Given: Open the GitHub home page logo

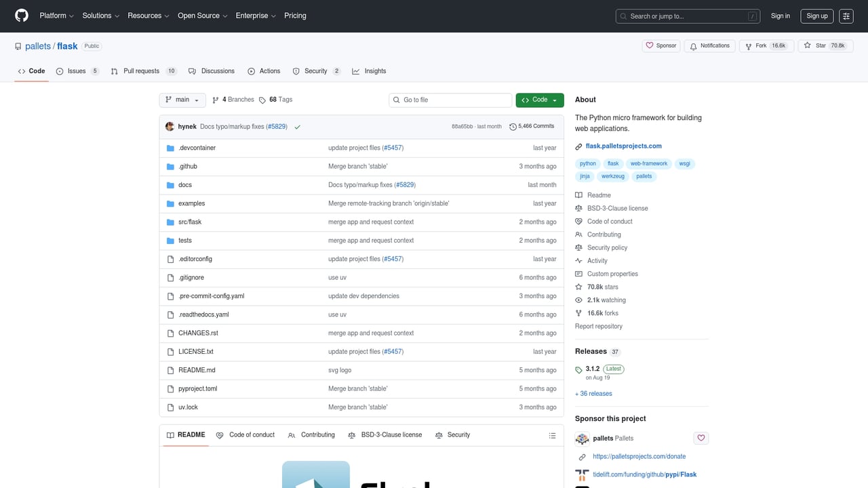Looking at the screenshot, I should [21, 16].
